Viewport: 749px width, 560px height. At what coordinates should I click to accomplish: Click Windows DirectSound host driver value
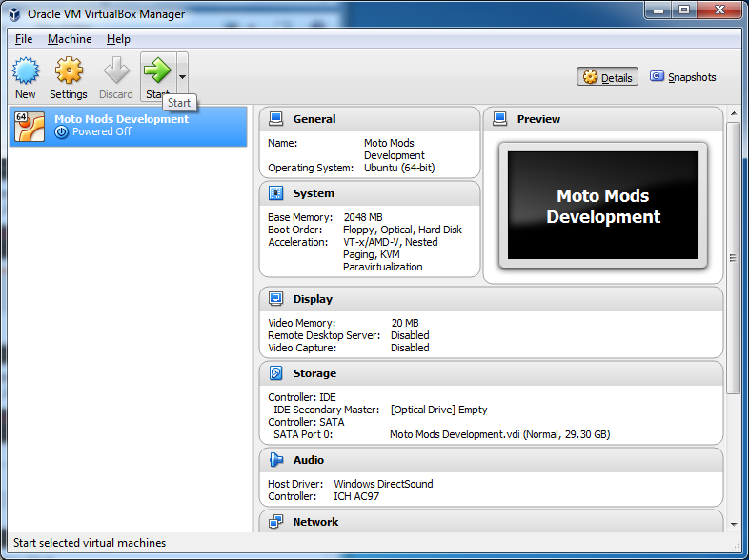click(x=383, y=484)
